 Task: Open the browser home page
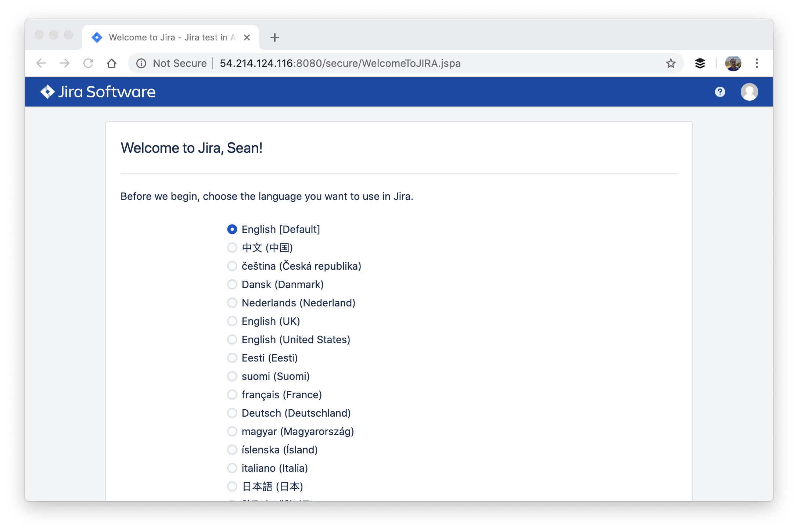[x=112, y=63]
